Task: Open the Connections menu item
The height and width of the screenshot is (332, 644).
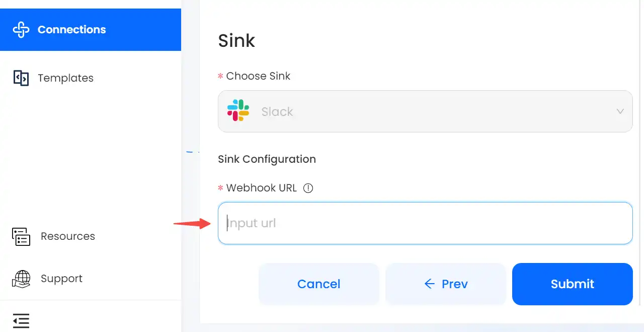Action: 91,30
